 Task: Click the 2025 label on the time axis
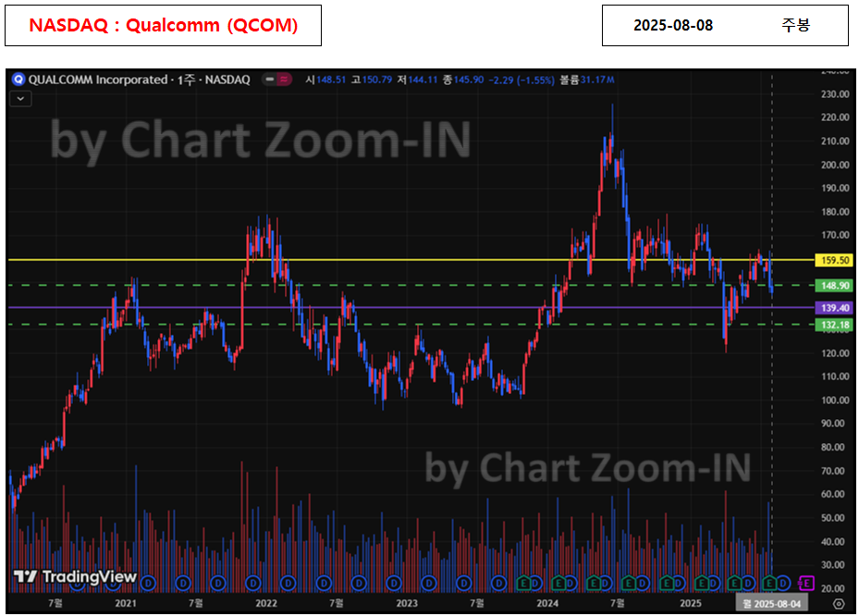[691, 603]
